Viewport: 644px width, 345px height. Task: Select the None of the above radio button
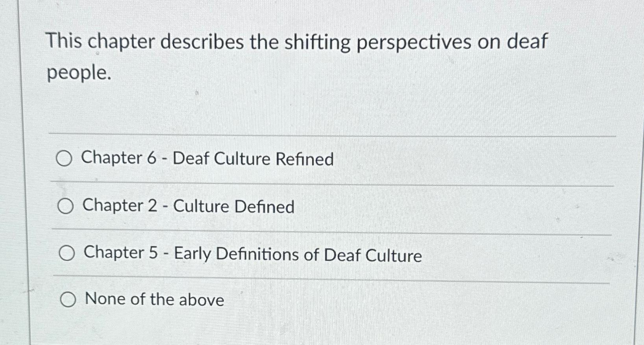(x=69, y=300)
